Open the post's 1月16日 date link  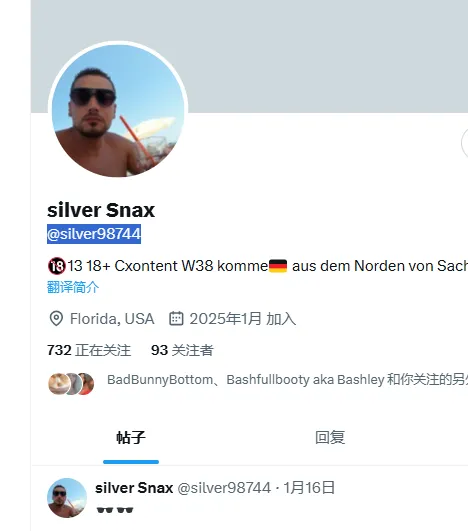309,488
